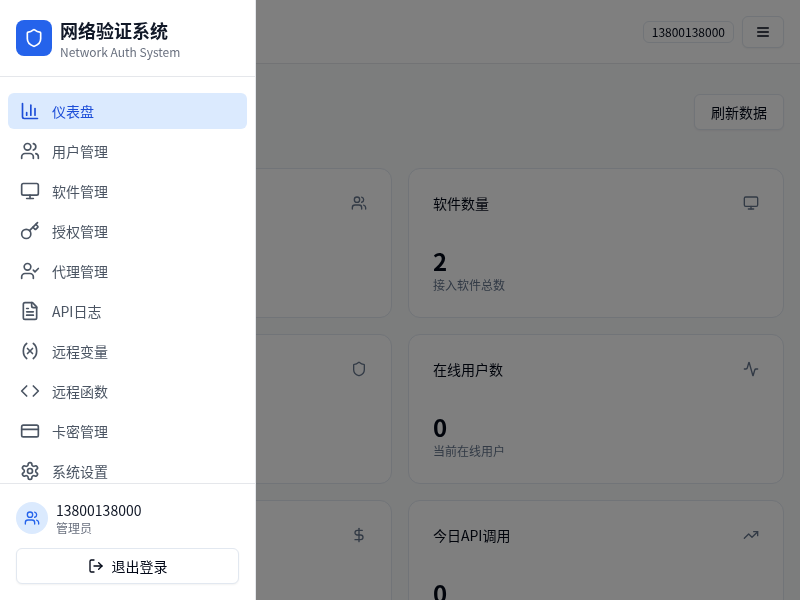Select 远程变量 menu entry
Viewport: 800px width, 600px height.
coord(128,352)
